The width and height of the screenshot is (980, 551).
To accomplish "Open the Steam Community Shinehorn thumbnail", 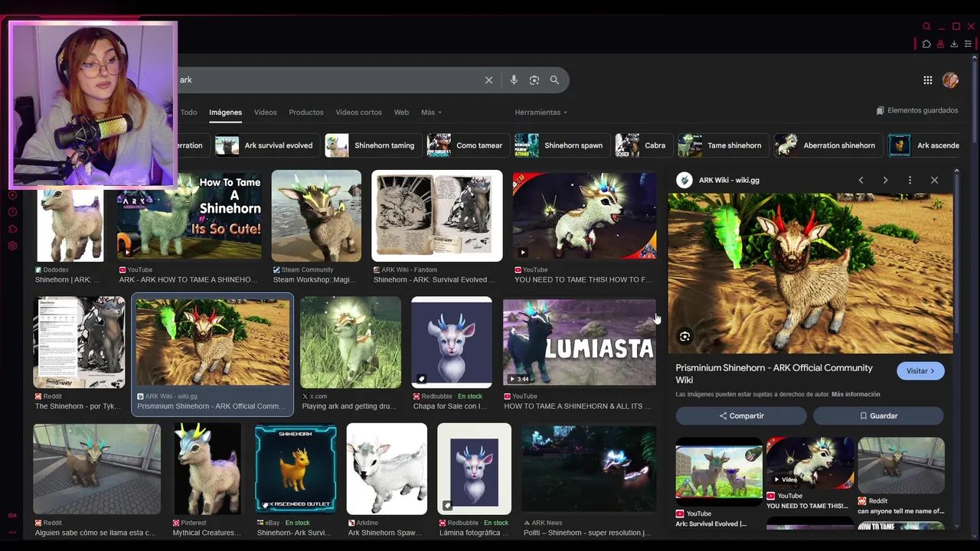I will [316, 216].
